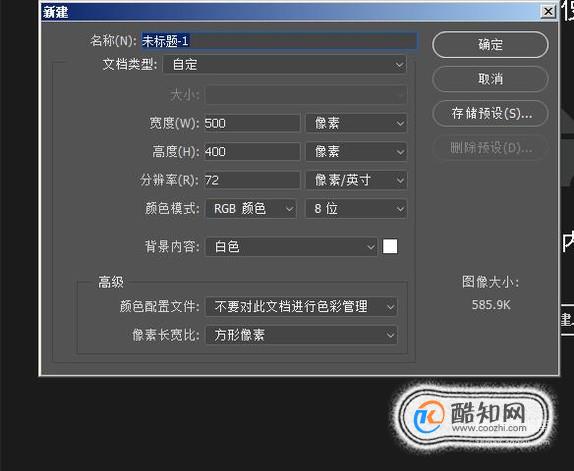574x471 pixels.
Task: Open the 像素/英寸 resolution unit dropdown
Action: point(356,180)
